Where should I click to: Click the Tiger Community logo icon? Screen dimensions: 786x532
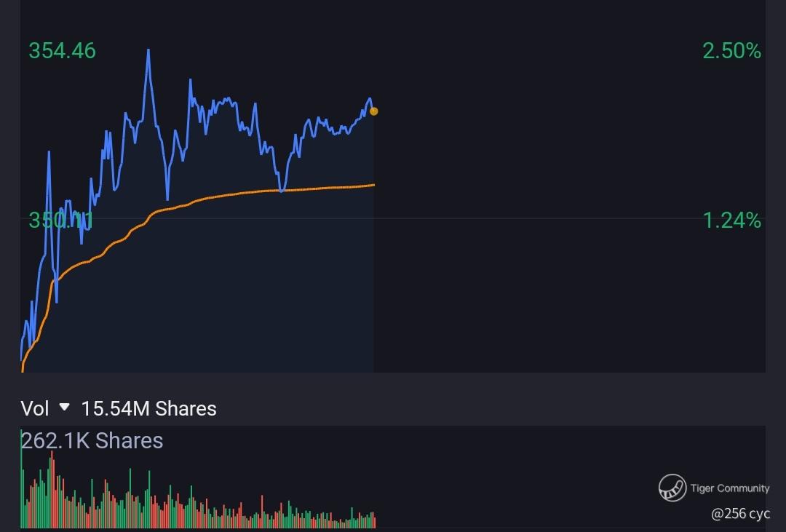point(672,488)
